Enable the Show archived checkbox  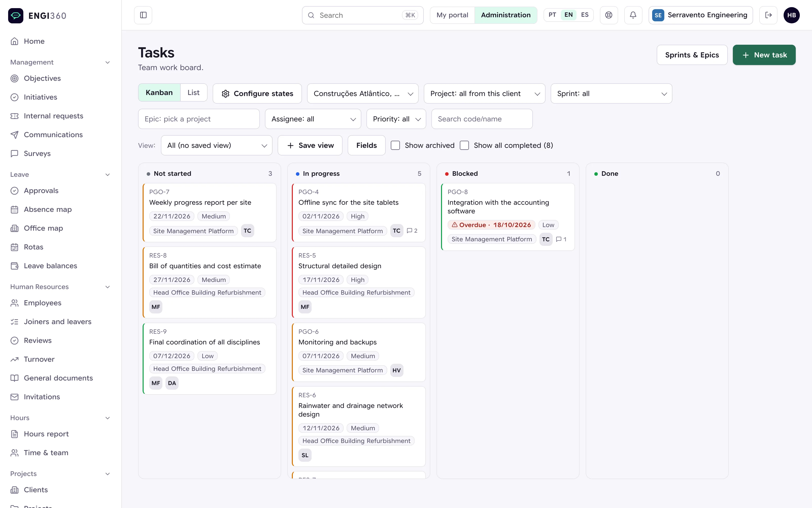tap(395, 146)
